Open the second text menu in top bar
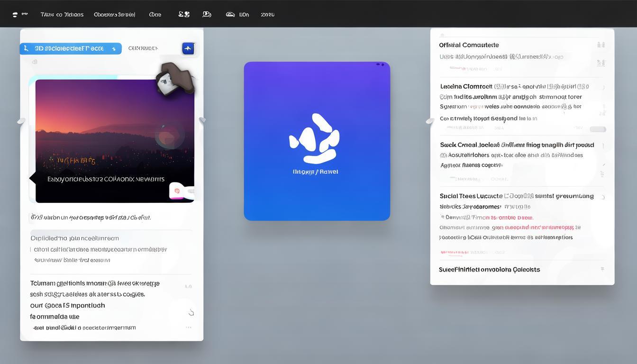Image resolution: width=637 pixels, height=364 pixels. pos(115,15)
